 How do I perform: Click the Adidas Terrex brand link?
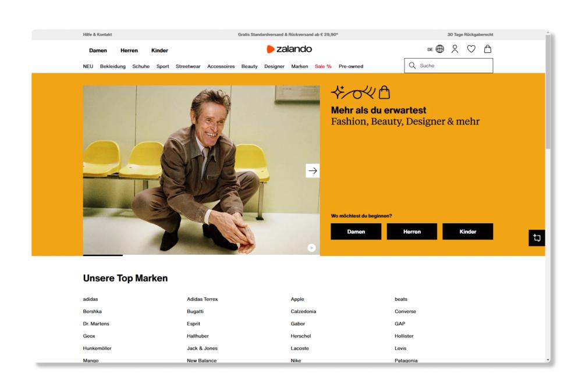pos(203,299)
